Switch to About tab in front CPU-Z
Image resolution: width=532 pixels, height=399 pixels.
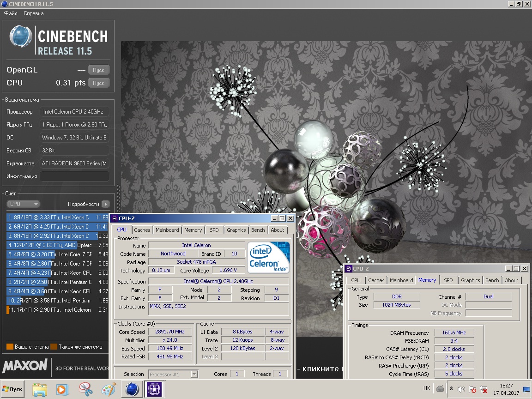click(x=277, y=230)
